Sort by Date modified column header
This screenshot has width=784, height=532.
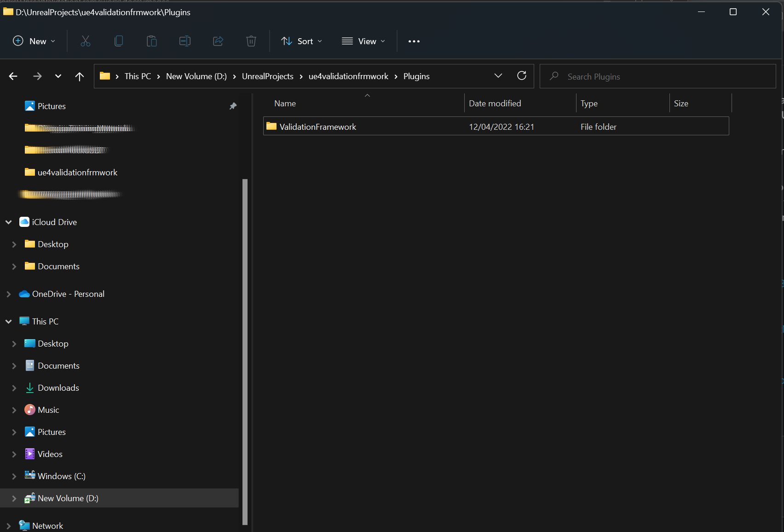coord(495,104)
